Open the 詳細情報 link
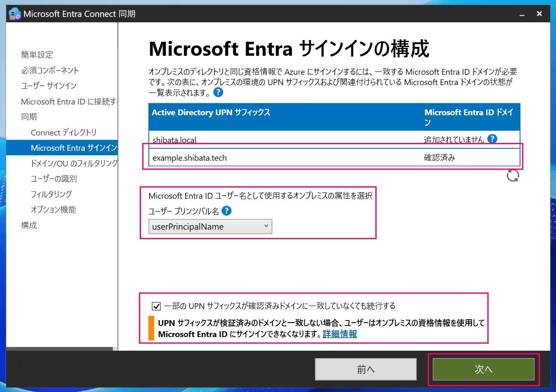 [x=340, y=334]
